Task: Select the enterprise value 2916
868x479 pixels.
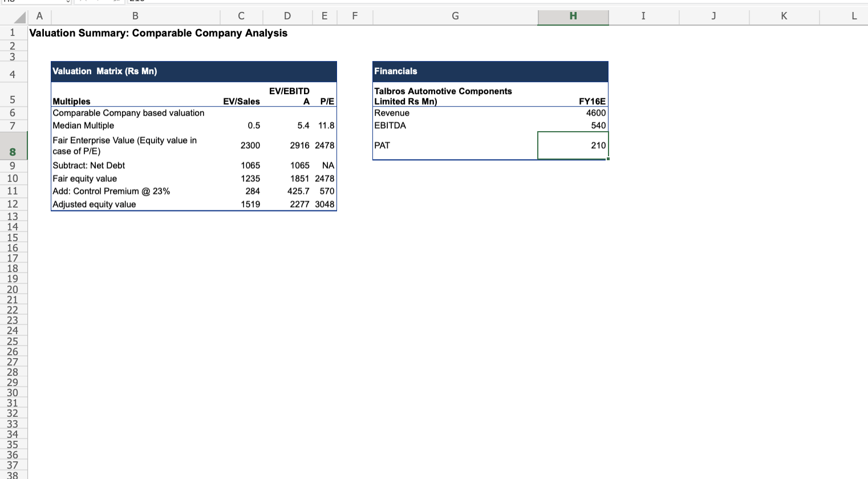Action: (x=287, y=145)
